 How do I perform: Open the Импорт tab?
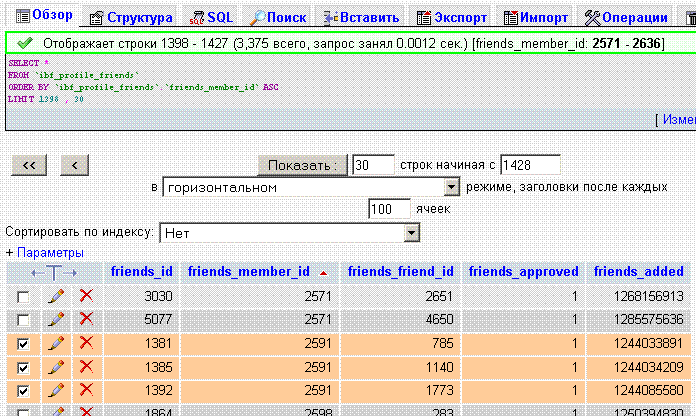(x=536, y=18)
